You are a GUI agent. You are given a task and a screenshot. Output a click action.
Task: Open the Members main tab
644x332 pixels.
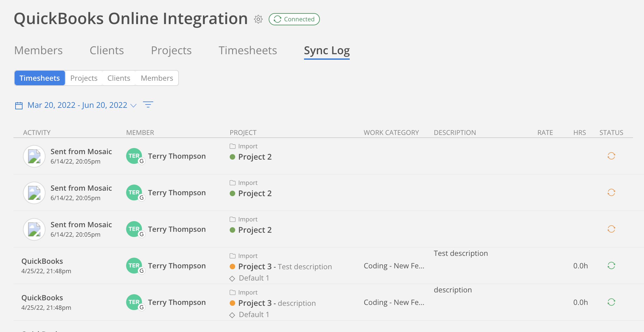[38, 50]
